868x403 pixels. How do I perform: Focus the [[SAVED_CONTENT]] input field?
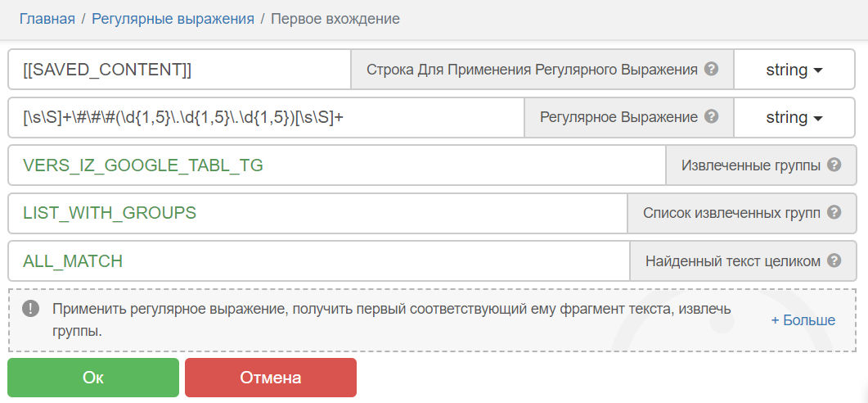point(180,70)
